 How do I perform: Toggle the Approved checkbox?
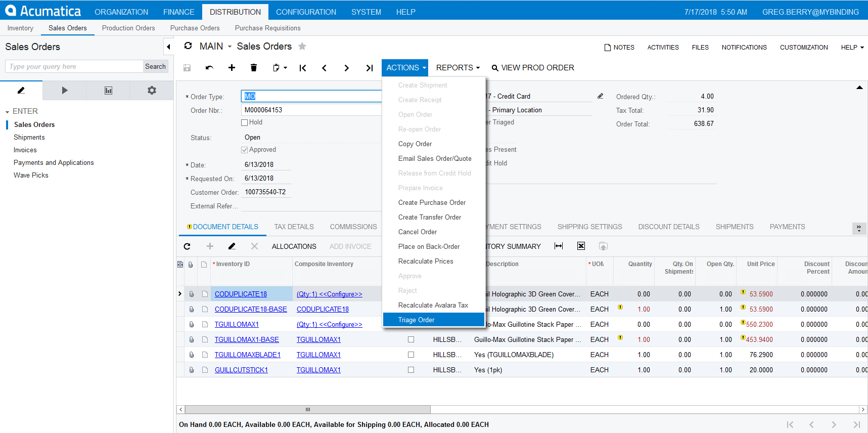point(245,150)
